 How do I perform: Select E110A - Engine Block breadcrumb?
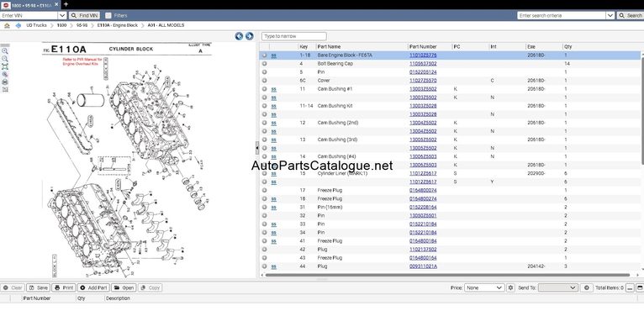[x=118, y=25]
